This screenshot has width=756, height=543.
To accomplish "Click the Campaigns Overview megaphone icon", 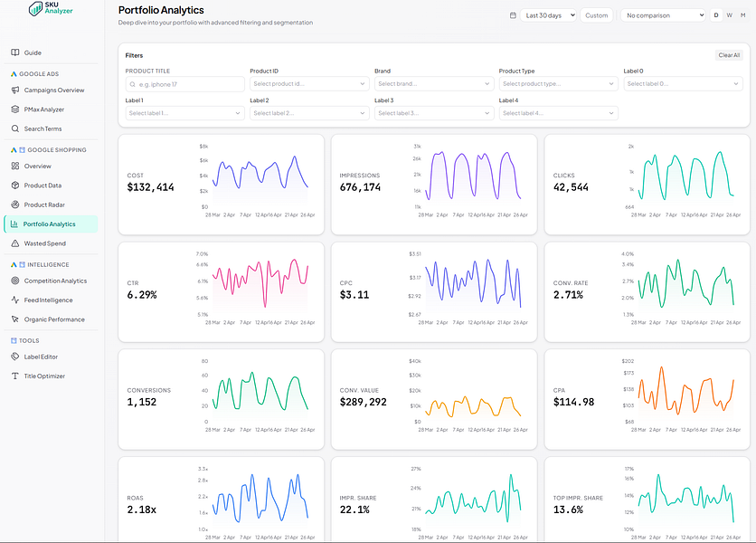I will pos(15,90).
